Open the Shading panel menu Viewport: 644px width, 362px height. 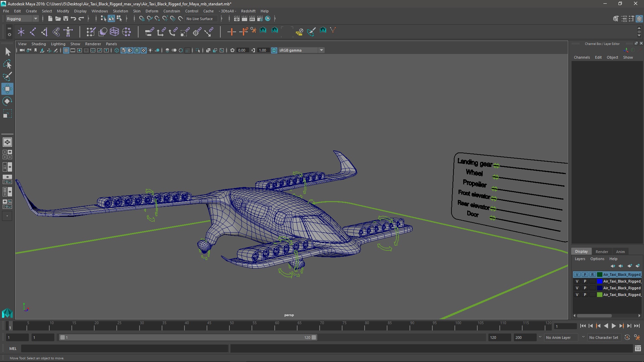pos(39,44)
